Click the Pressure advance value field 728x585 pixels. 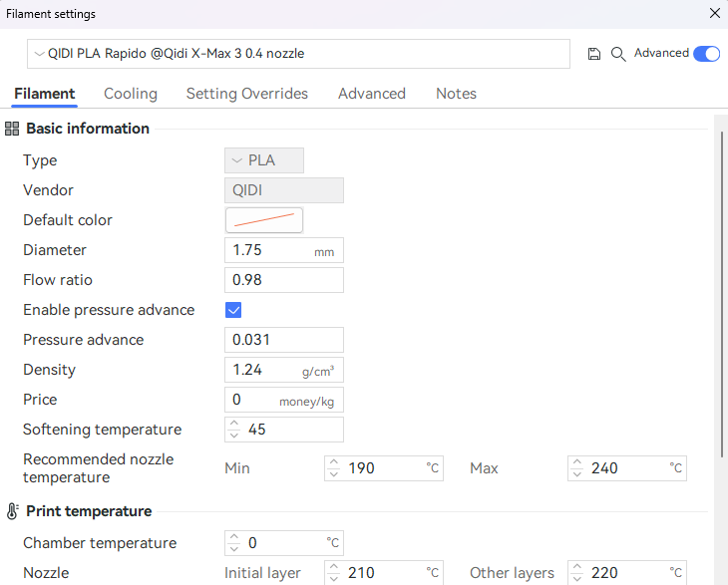click(284, 340)
